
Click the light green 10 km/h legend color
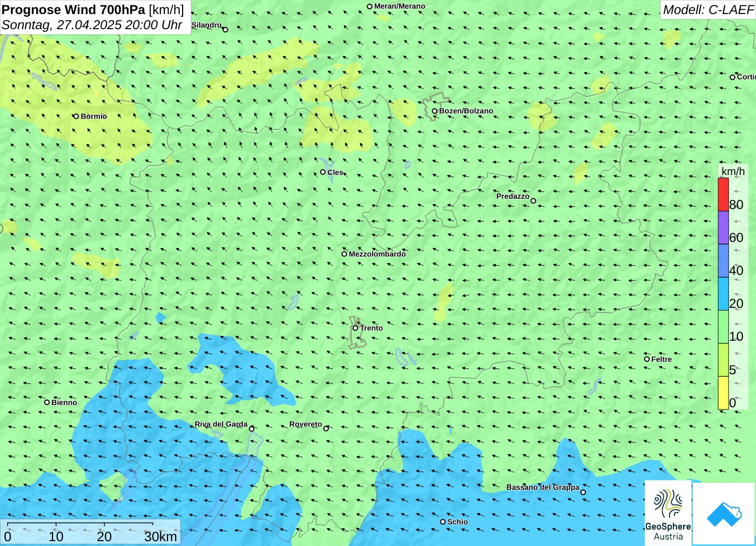coord(723,327)
